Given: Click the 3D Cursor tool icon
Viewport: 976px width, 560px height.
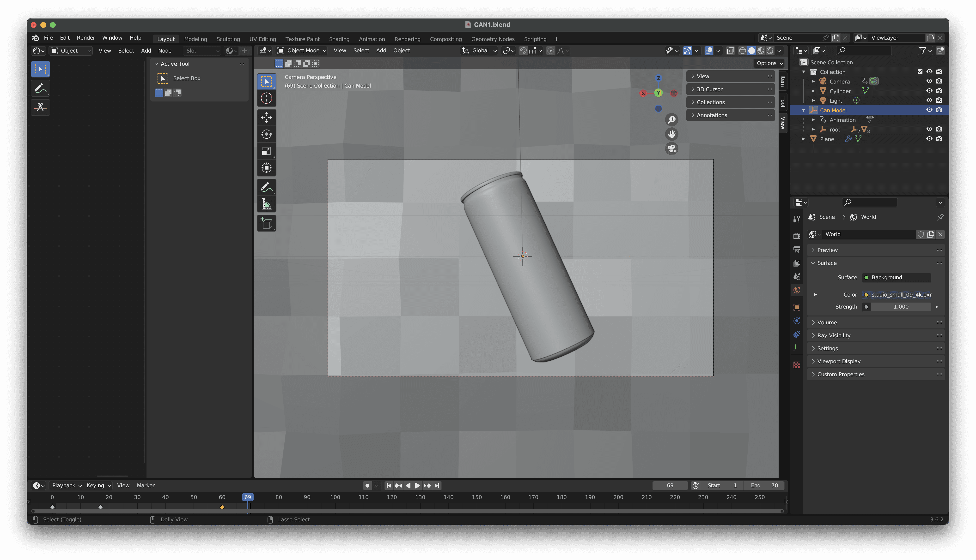Looking at the screenshot, I should [x=266, y=98].
